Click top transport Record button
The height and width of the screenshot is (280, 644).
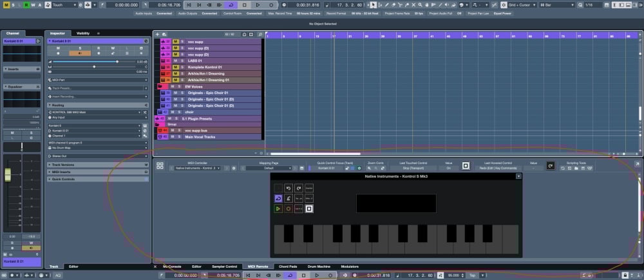pos(271,5)
